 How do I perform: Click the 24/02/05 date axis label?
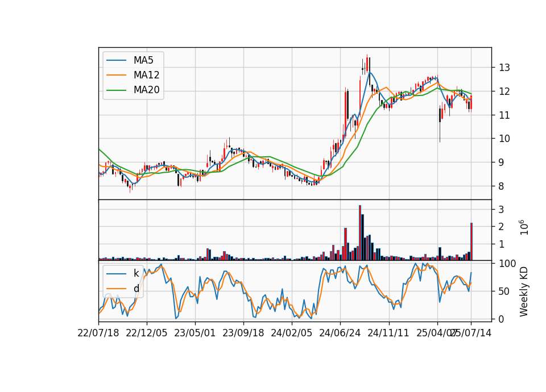tap(292, 333)
